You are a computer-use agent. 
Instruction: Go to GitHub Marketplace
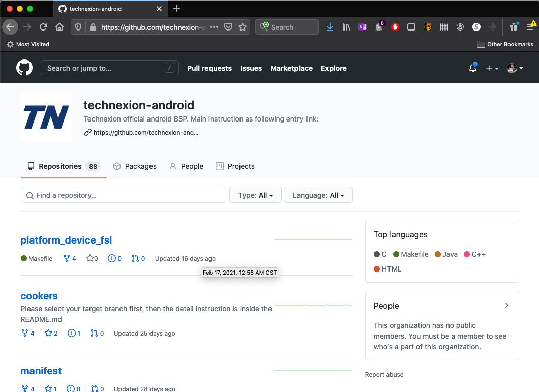pyautogui.click(x=291, y=68)
